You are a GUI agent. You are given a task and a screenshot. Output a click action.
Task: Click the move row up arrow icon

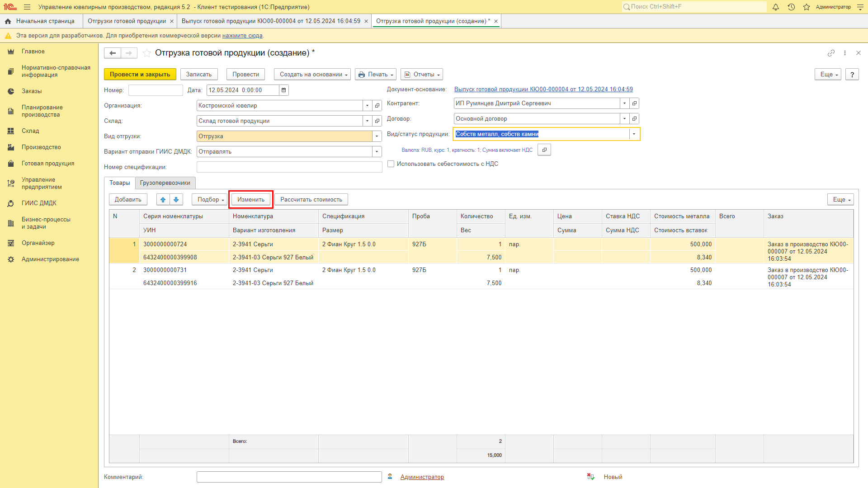point(163,199)
